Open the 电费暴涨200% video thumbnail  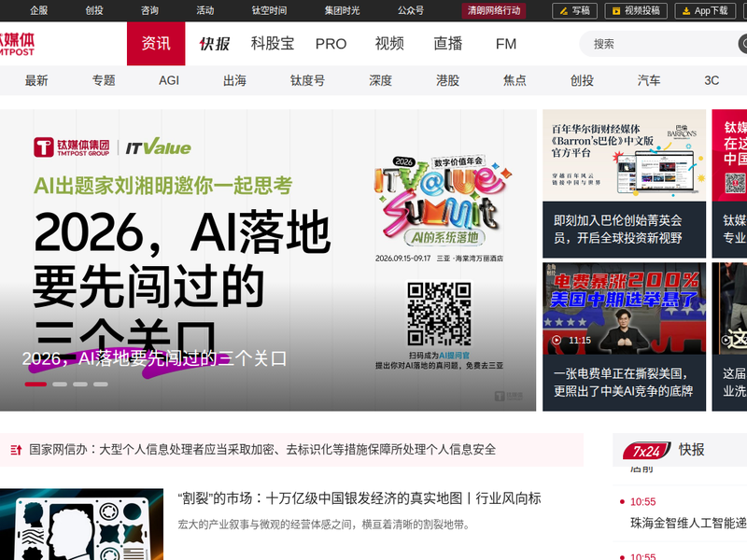point(624,309)
